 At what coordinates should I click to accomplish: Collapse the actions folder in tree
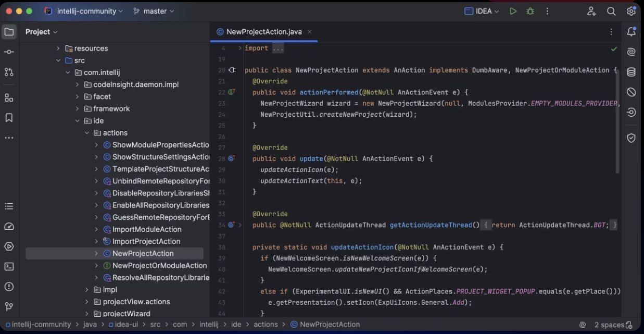coord(87,133)
